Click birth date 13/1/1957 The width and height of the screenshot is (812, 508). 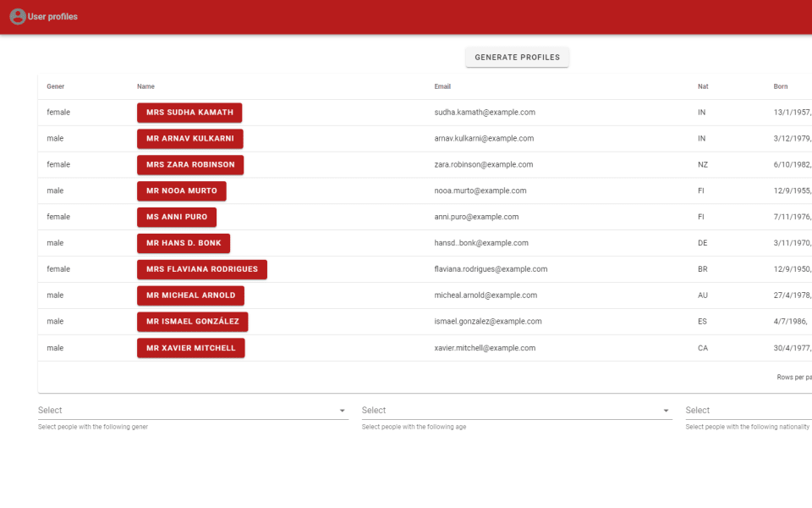coord(793,112)
